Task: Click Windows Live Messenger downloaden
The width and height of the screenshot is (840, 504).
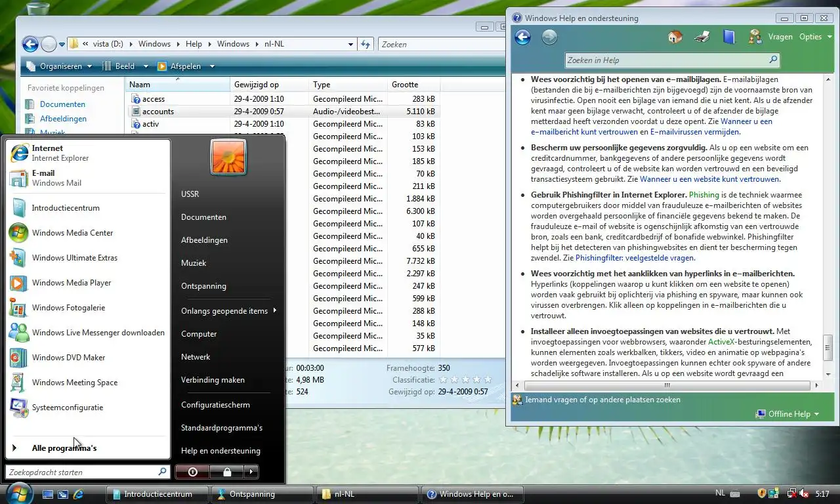Action: [x=88, y=333]
